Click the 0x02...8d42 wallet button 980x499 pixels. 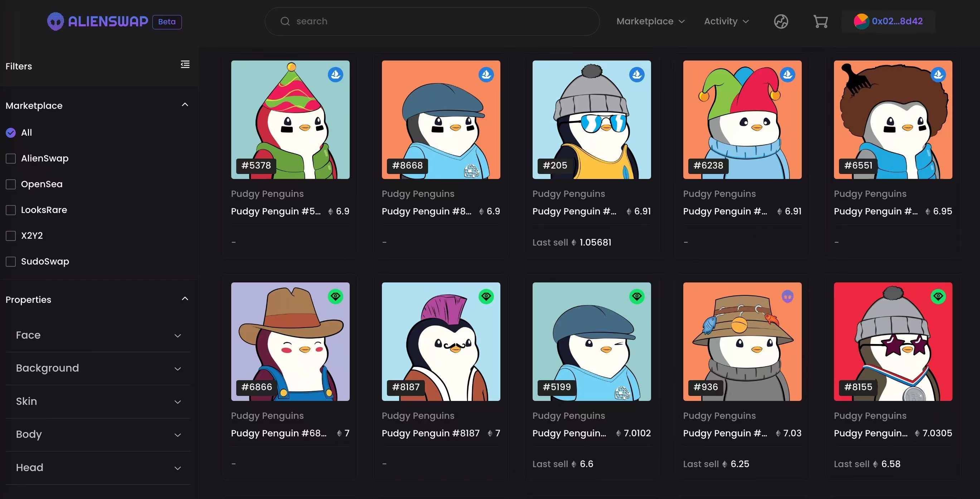[888, 21]
